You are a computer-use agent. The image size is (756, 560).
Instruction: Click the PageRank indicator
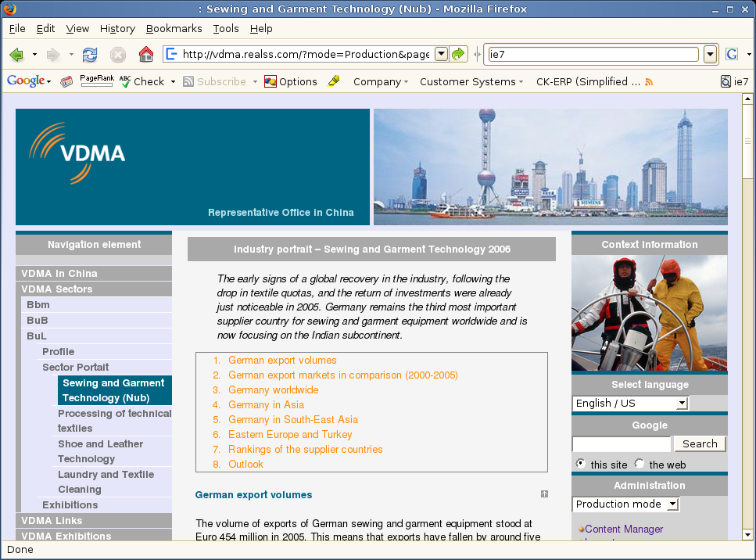[97, 81]
